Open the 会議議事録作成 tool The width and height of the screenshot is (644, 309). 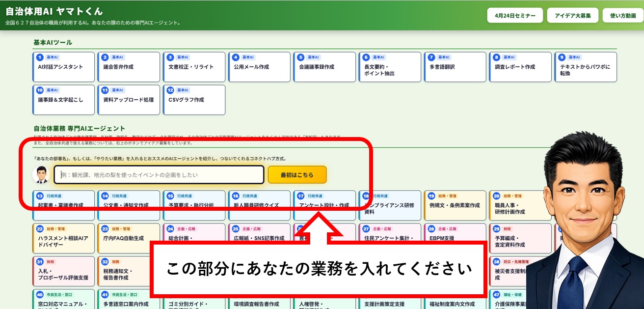[x=324, y=66]
